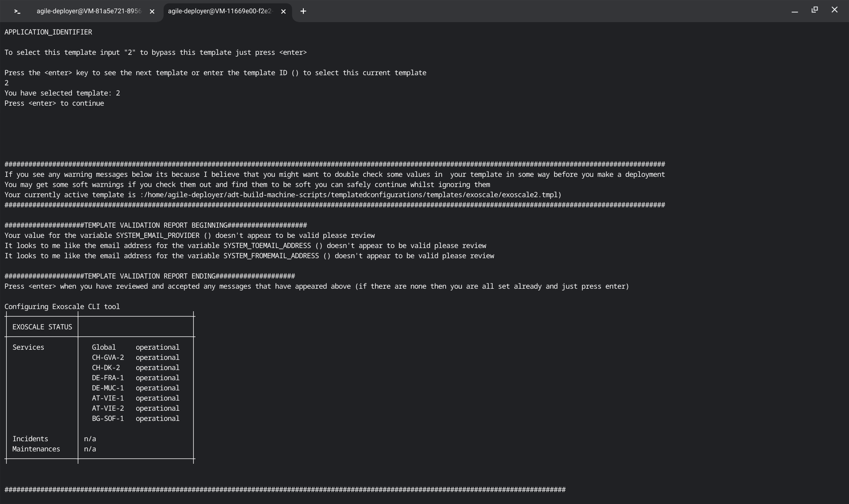Open a new terminal tab with plus button
Screen dimensions: 849x504
303,11
